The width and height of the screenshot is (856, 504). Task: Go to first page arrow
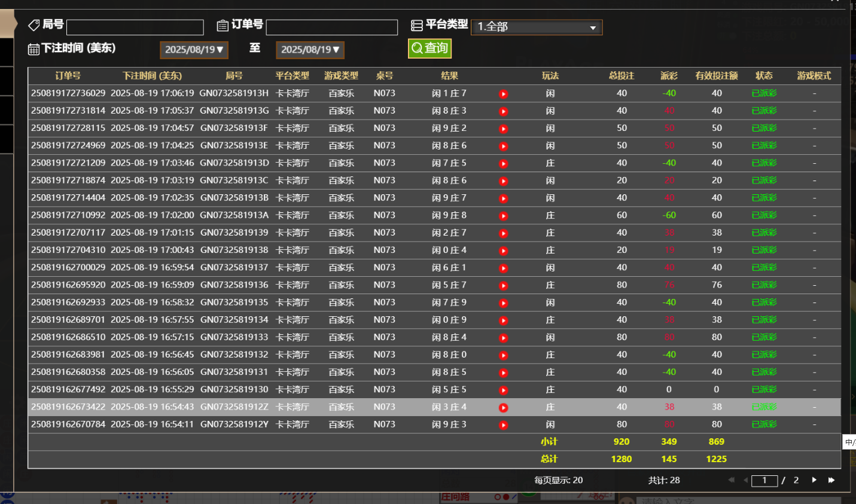[x=731, y=480]
